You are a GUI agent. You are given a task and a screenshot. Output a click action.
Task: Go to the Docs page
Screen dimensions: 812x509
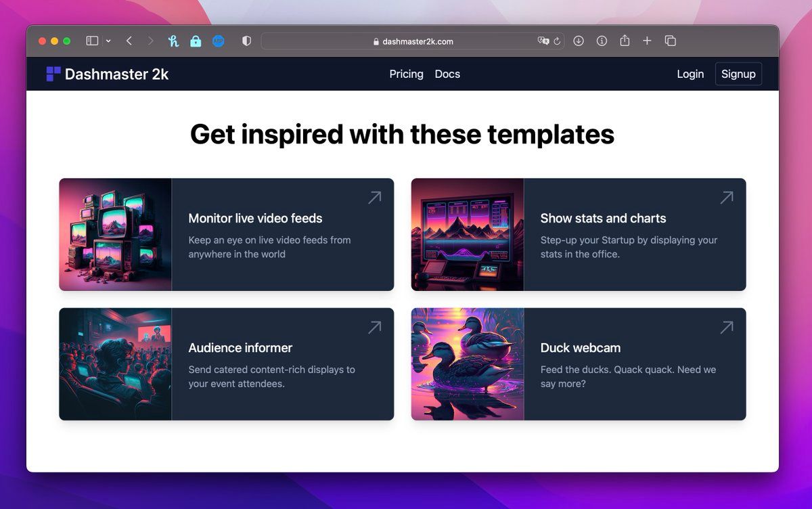click(x=447, y=74)
